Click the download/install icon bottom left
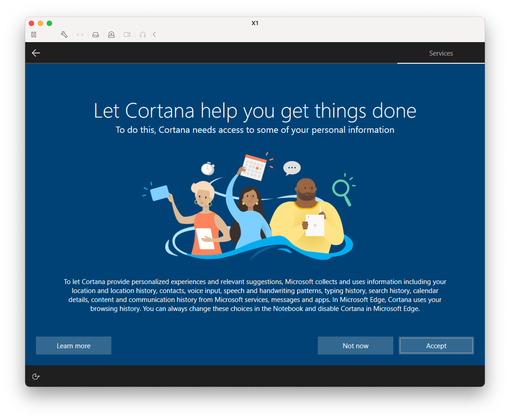Viewport: 510px width, 420px height. [x=36, y=376]
